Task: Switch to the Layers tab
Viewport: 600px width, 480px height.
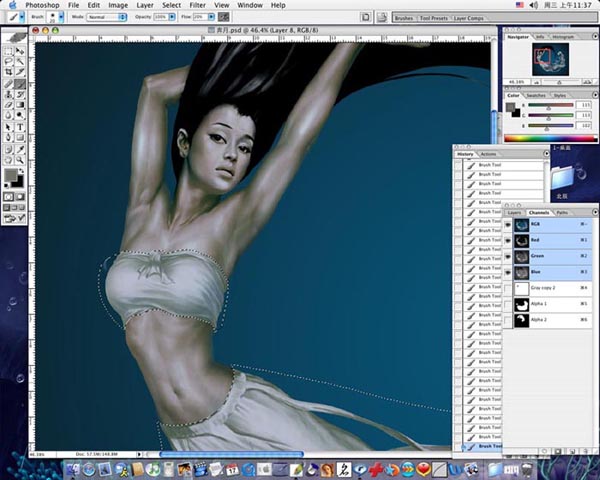Action: (514, 212)
